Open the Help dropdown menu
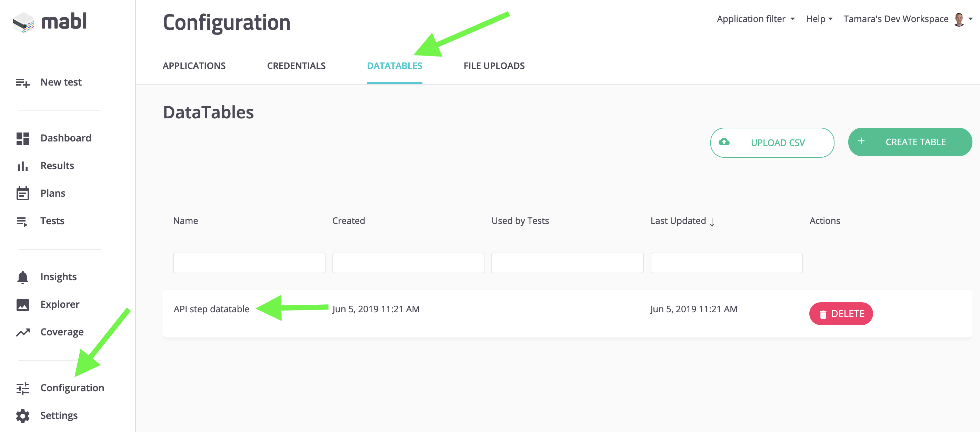 coord(819,19)
